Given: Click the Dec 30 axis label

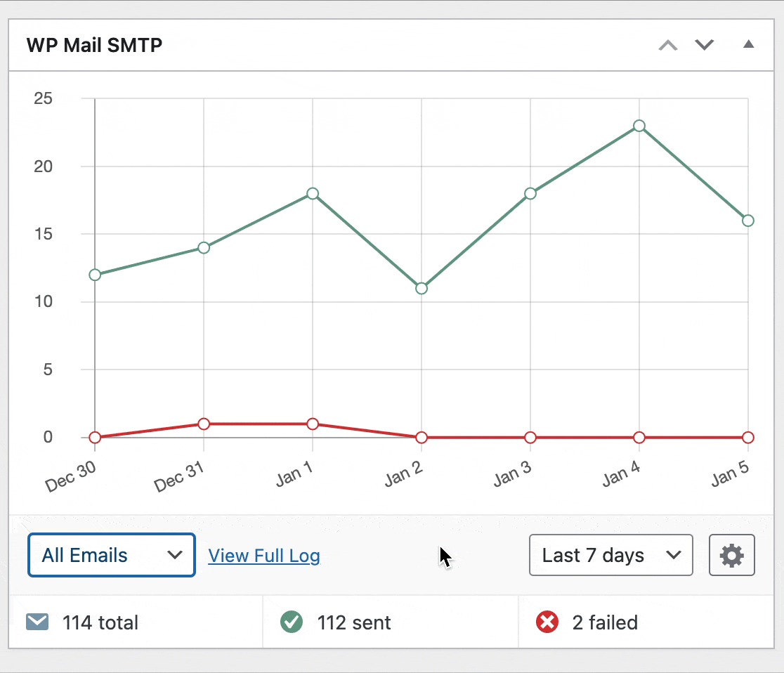Looking at the screenshot, I should pos(70,476).
